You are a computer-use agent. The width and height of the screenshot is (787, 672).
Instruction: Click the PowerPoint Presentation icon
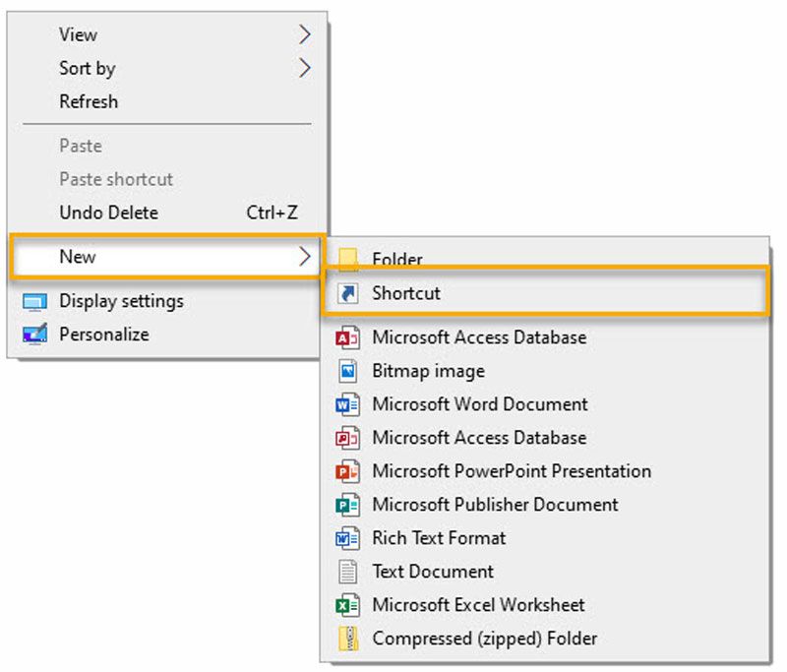click(x=348, y=471)
